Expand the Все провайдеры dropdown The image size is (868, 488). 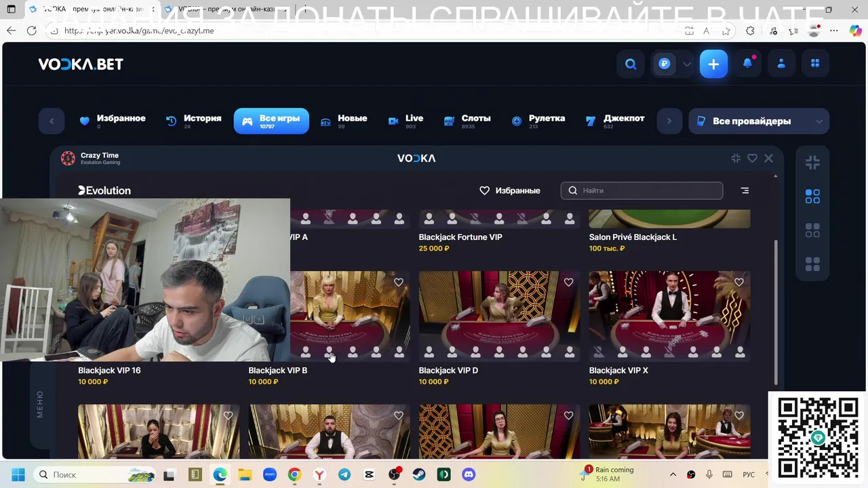[x=759, y=121]
